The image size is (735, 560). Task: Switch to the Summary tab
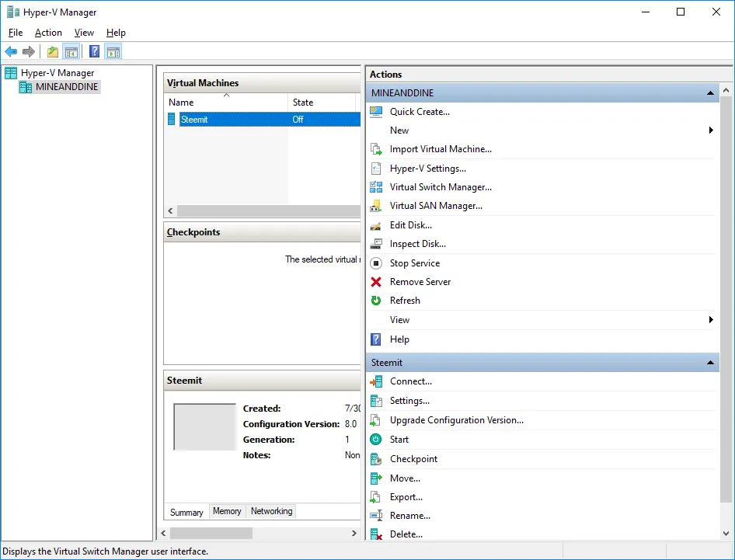[186, 512]
